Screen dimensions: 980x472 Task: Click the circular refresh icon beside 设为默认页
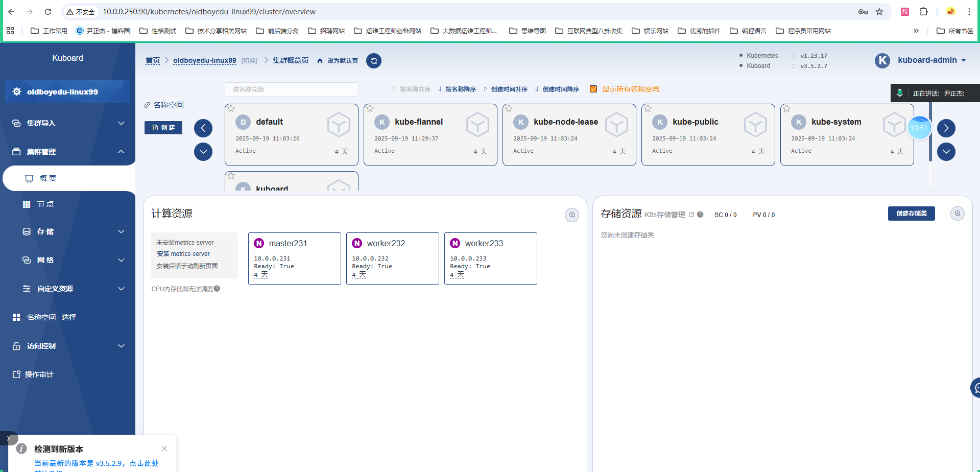click(x=374, y=61)
